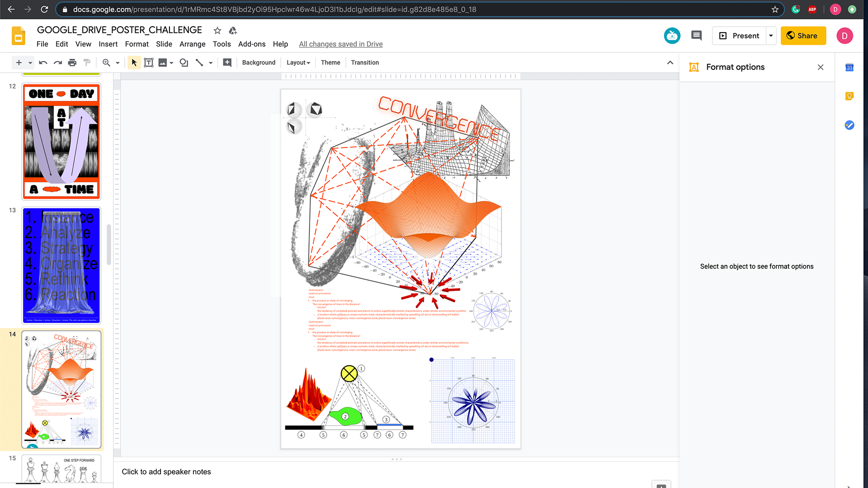Open the Layout dropdown
This screenshot has height=488, width=868.
[298, 63]
